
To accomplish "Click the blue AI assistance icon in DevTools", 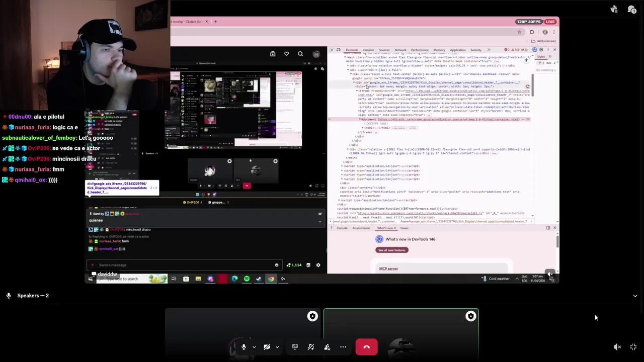I will [534, 50].
